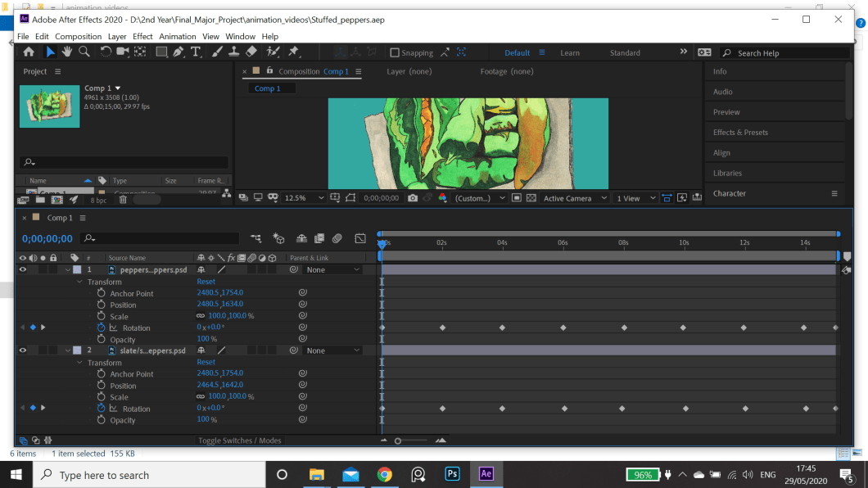The image size is (868, 488).
Task: Select the Unified Camera tool
Action: tap(122, 52)
